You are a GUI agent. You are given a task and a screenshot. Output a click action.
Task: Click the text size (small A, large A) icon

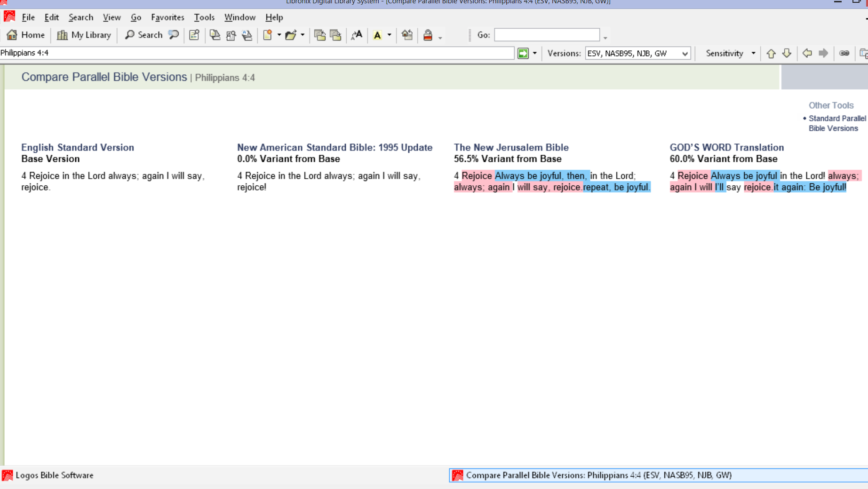coord(357,35)
